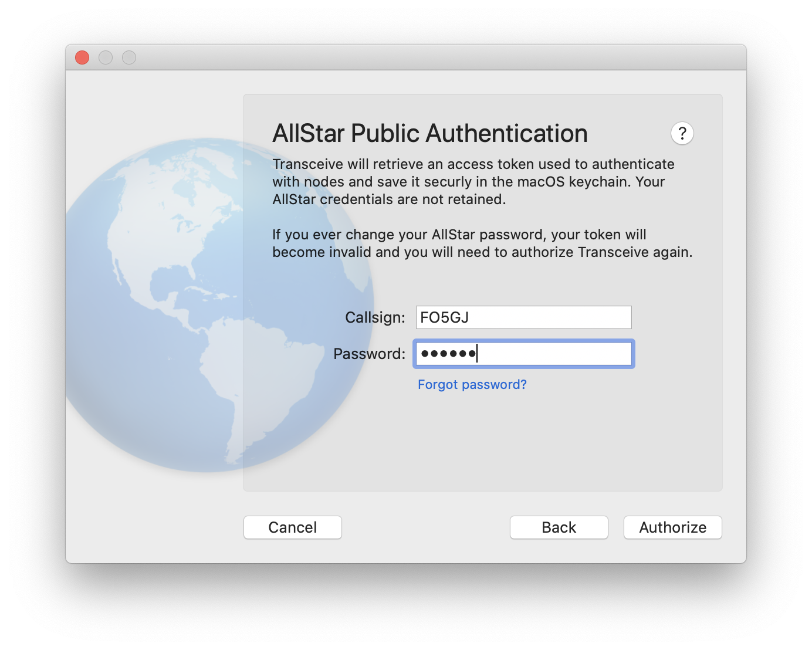812x650 pixels.
Task: Focus the Password input field
Action: [523, 354]
